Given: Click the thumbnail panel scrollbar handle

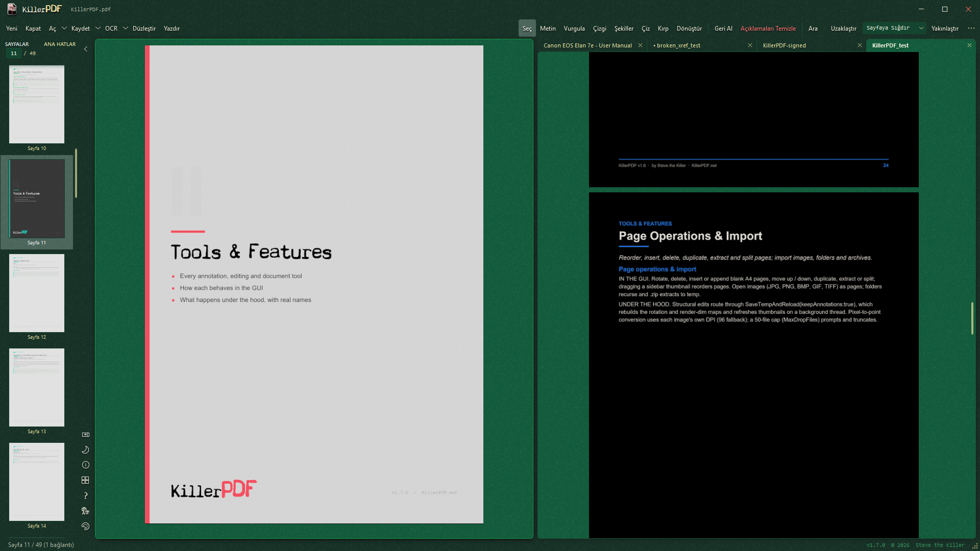Looking at the screenshot, I should click(x=76, y=173).
